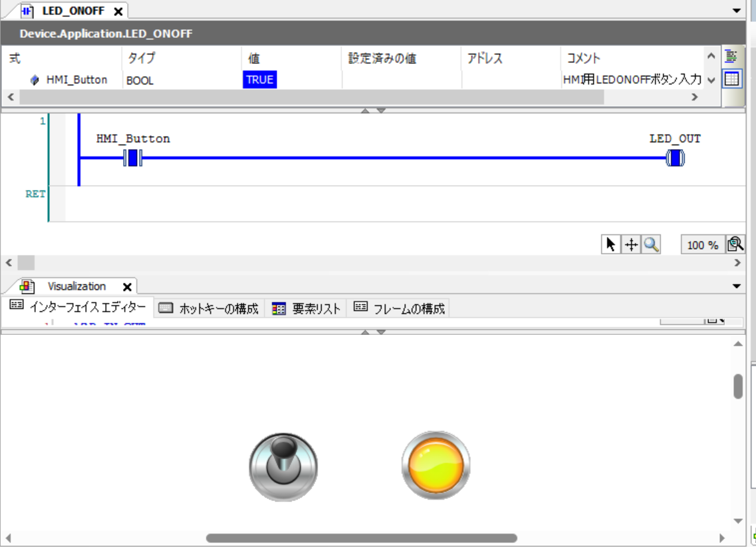This screenshot has width=756, height=547.
Task: Click the TRUE value cell of HMI_Button
Action: point(259,80)
